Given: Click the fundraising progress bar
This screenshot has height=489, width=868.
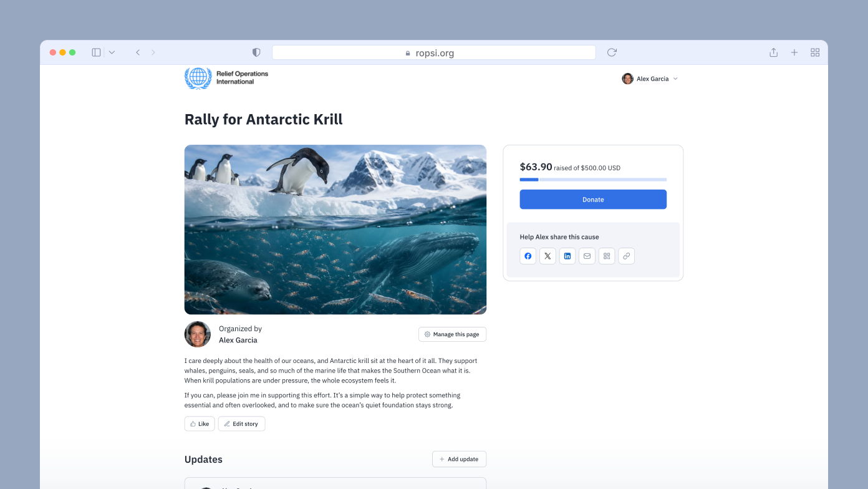Looking at the screenshot, I should pyautogui.click(x=593, y=180).
